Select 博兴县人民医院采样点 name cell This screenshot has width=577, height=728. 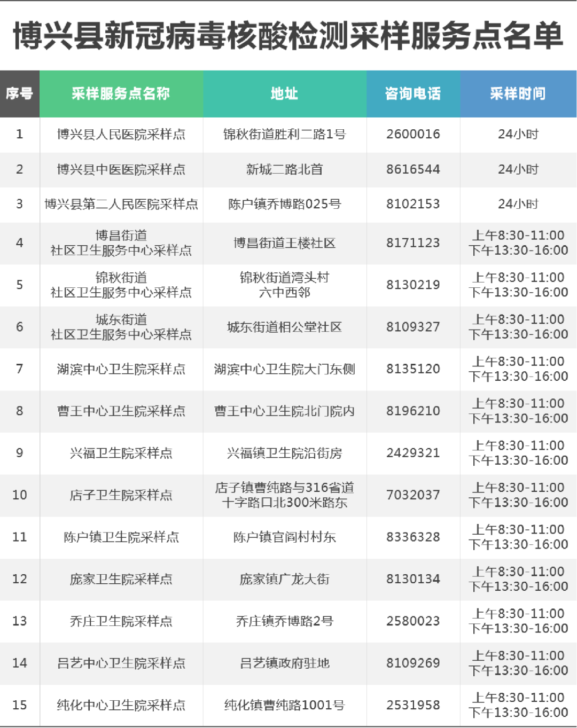click(x=121, y=135)
